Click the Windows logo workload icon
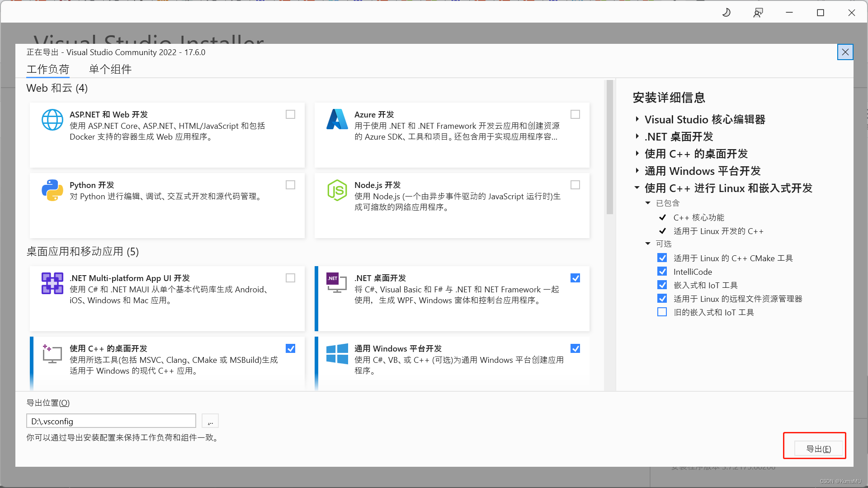868x488 pixels. [x=337, y=353]
